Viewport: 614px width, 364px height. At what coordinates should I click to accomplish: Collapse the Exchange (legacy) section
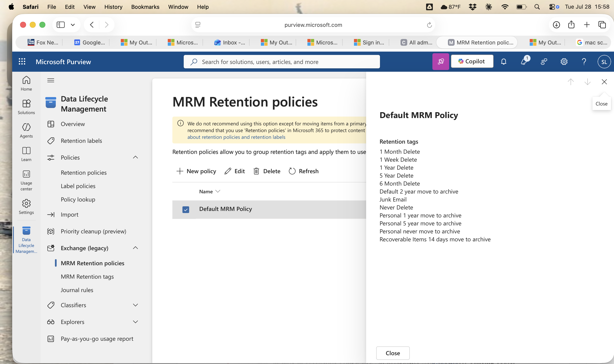click(x=135, y=248)
